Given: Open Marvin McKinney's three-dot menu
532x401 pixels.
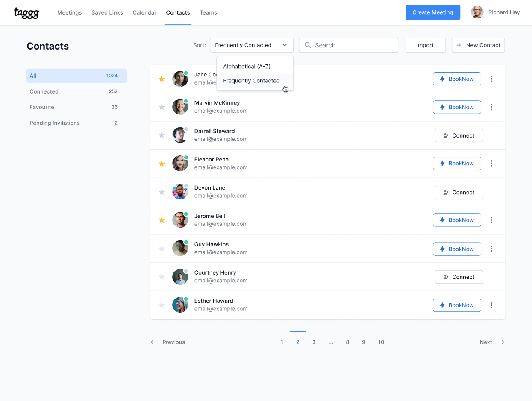Looking at the screenshot, I should tap(491, 107).
